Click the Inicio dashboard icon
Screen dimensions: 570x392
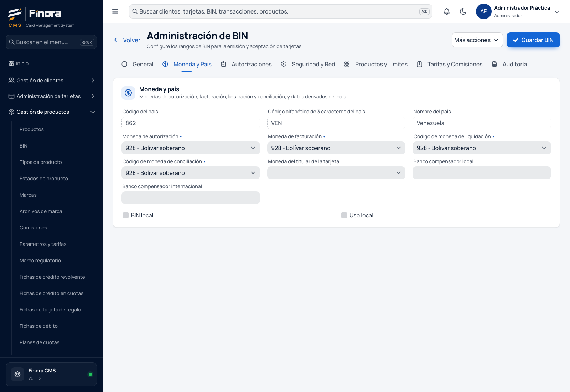point(11,63)
